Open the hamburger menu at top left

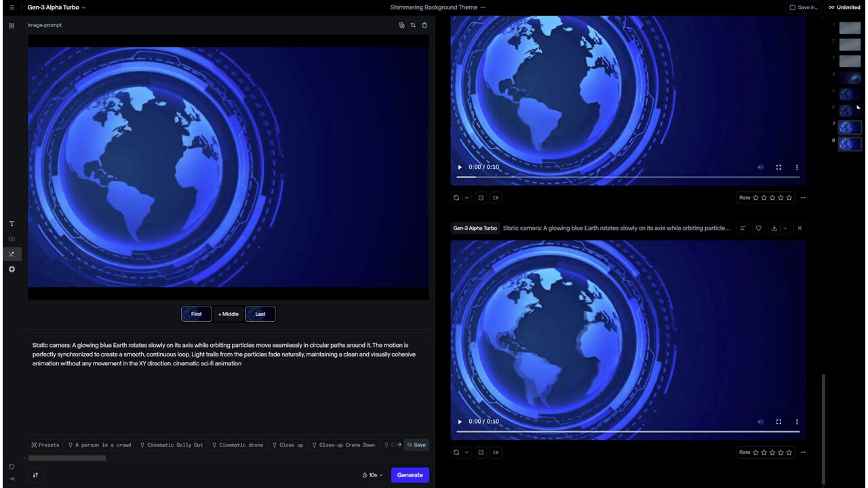point(12,7)
